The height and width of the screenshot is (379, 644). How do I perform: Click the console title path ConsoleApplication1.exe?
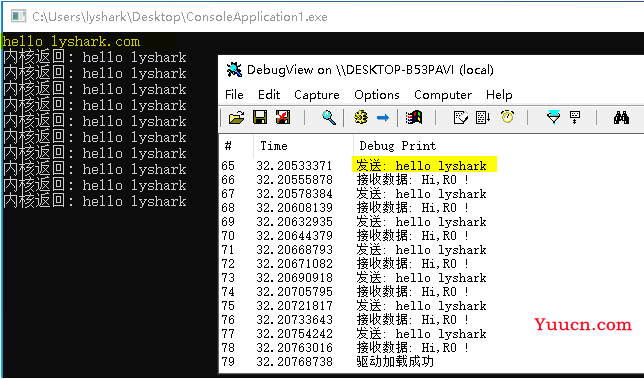180,17
